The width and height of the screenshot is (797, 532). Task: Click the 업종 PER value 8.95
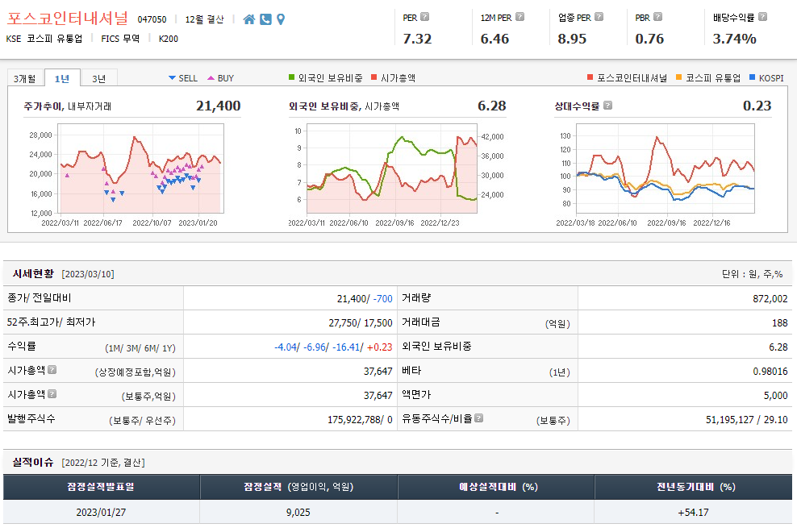[x=572, y=39]
